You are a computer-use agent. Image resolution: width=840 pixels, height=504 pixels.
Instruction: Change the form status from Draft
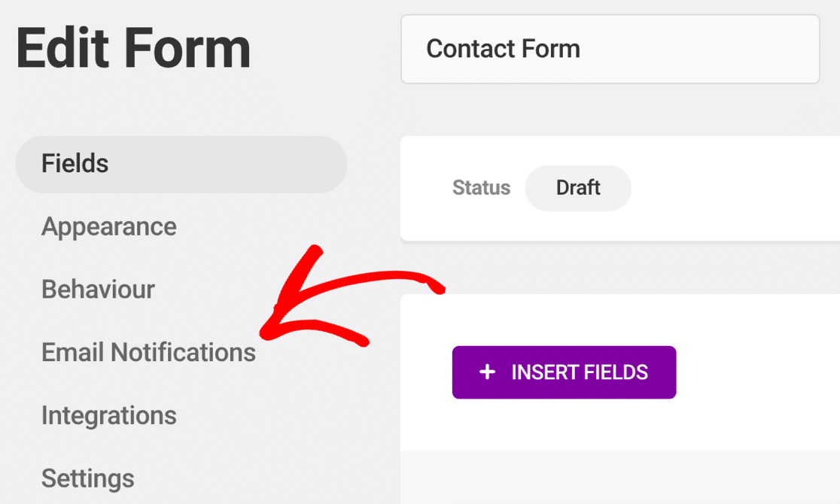pyautogui.click(x=578, y=188)
